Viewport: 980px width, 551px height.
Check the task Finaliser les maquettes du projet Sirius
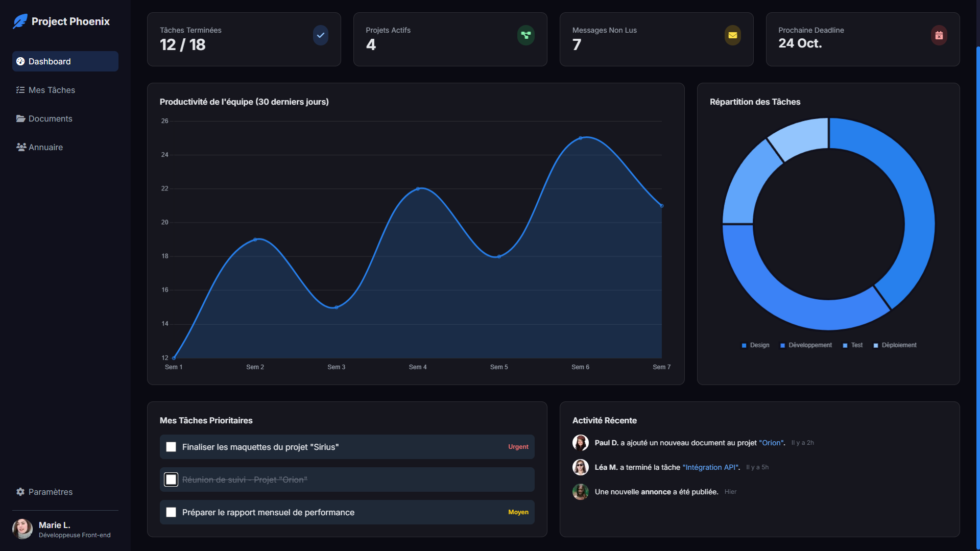point(171,446)
